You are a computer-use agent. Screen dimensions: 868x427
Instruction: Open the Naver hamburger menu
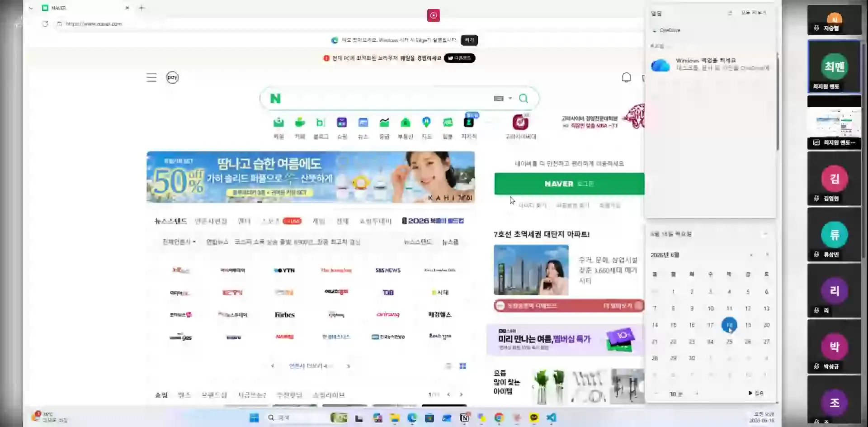[x=151, y=78]
